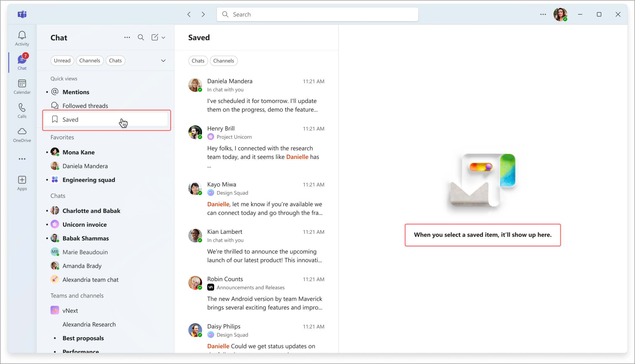Click into the Search box
Image resolution: width=635 pixels, height=364 pixels.
tap(317, 14)
